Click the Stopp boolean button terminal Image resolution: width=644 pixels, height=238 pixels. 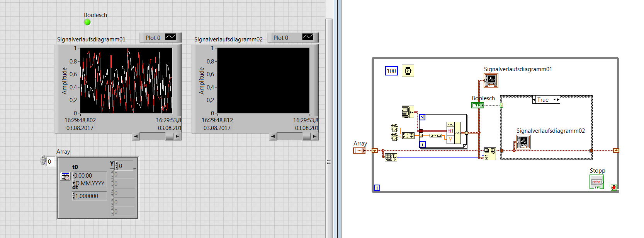(x=596, y=182)
